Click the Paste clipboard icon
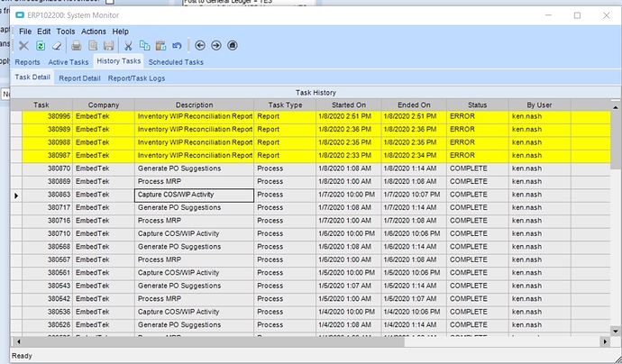Screen dimensions: 622x364 coord(160,46)
